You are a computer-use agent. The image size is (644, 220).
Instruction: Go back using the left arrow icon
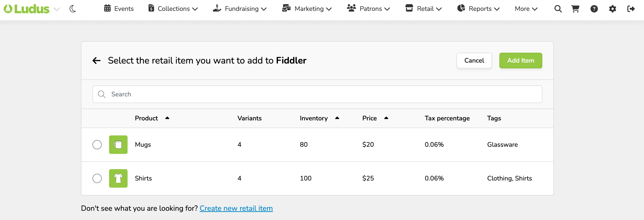96,60
